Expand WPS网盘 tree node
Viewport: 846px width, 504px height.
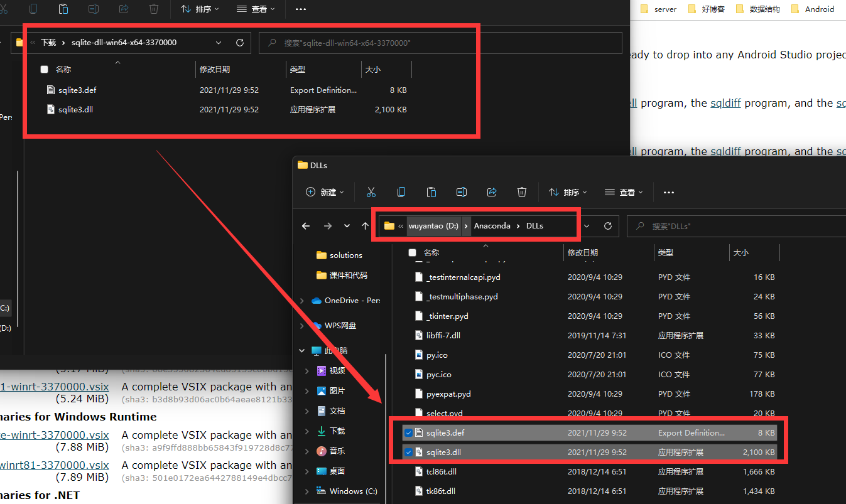(x=302, y=326)
